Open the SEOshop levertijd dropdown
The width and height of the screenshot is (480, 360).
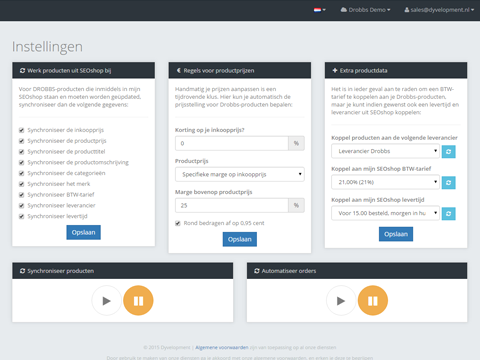point(385,213)
